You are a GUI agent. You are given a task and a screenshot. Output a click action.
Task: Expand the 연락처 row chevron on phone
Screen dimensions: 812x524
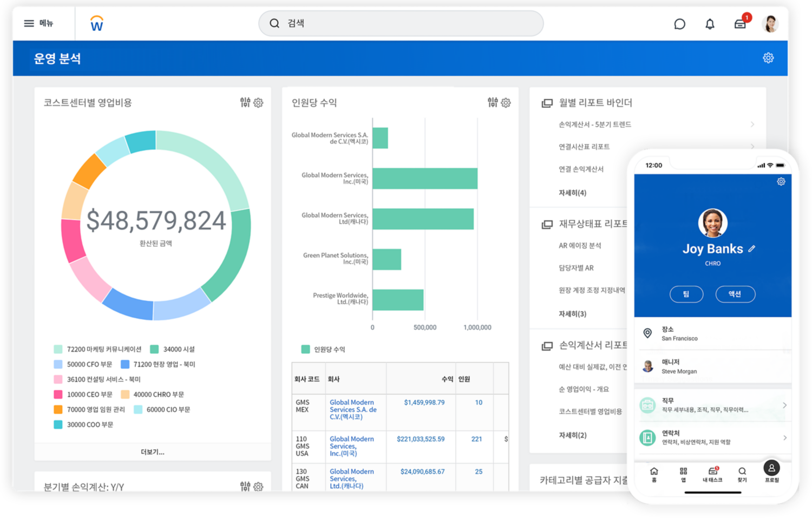784,437
